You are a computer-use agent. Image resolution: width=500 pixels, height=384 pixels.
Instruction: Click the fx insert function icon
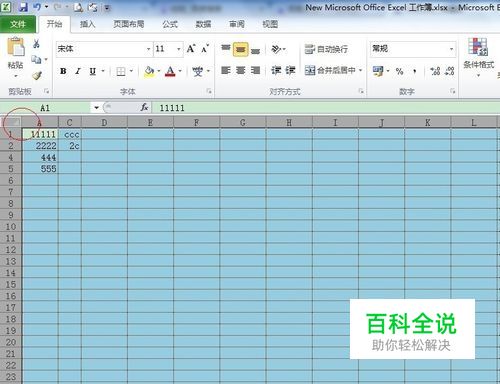[x=144, y=107]
